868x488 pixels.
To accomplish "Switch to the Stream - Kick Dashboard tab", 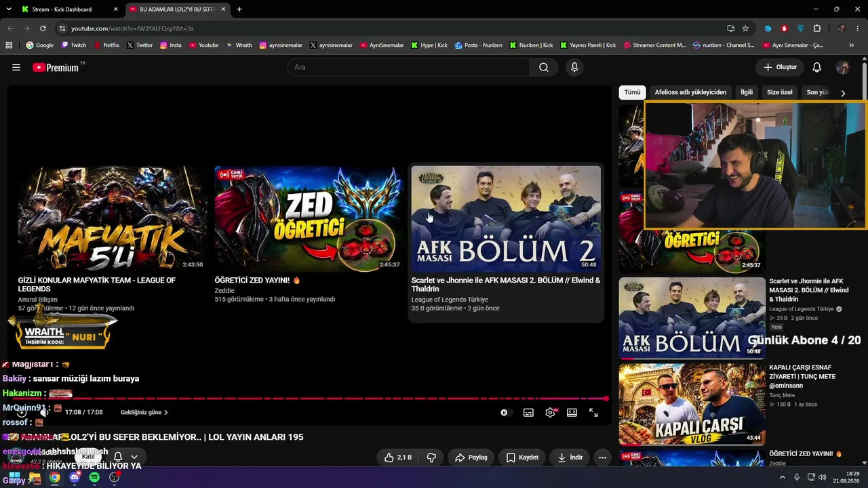I will (70, 9).
